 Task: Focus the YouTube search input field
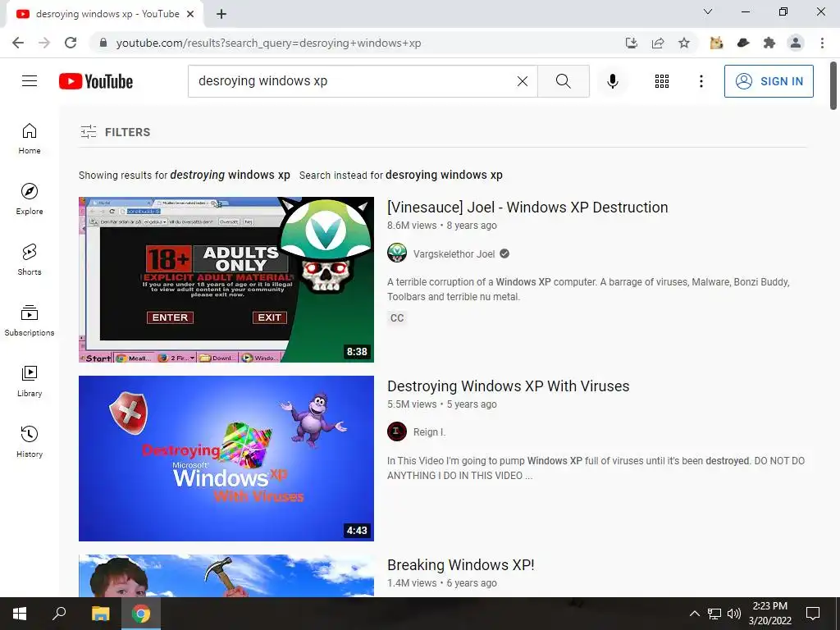[354, 81]
